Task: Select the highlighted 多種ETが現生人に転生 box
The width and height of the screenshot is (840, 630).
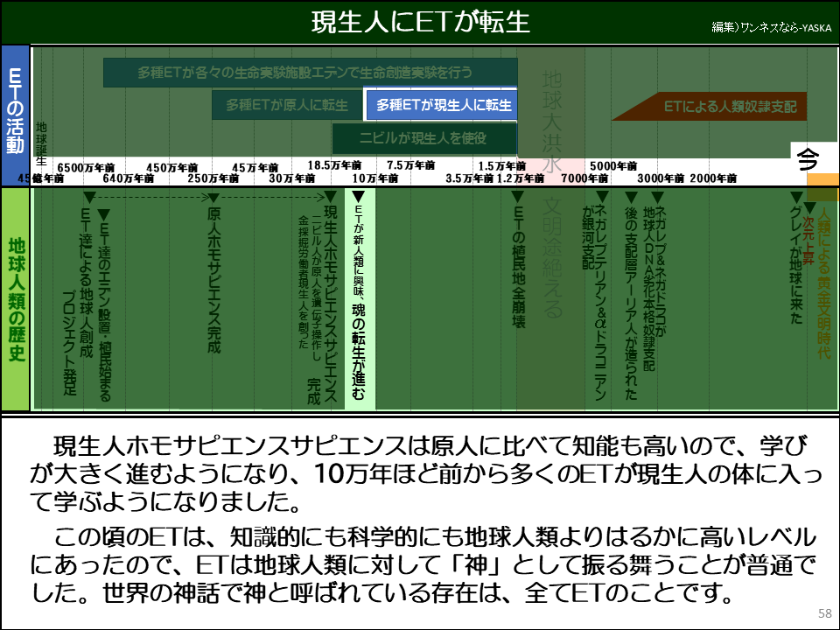Action: coord(443,105)
